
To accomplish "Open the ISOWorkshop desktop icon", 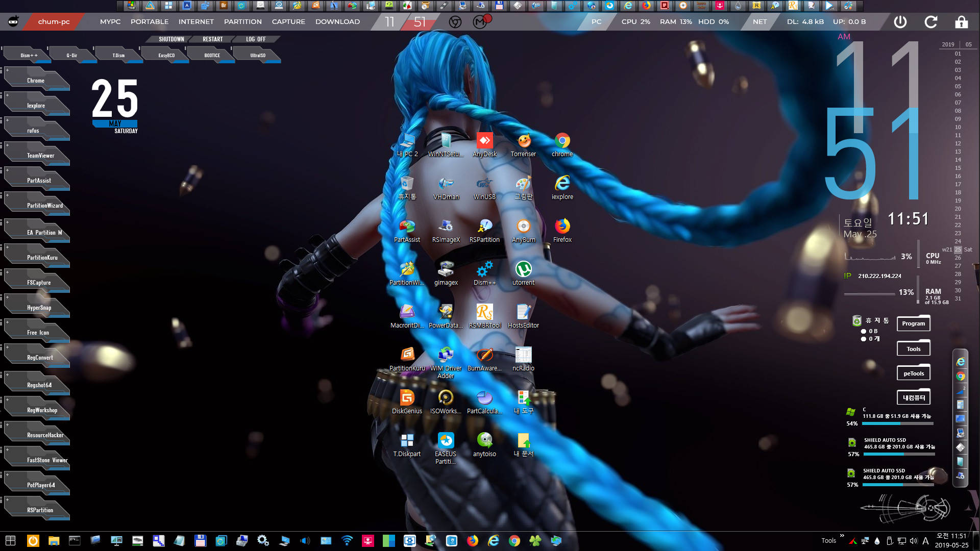I will coord(446,402).
